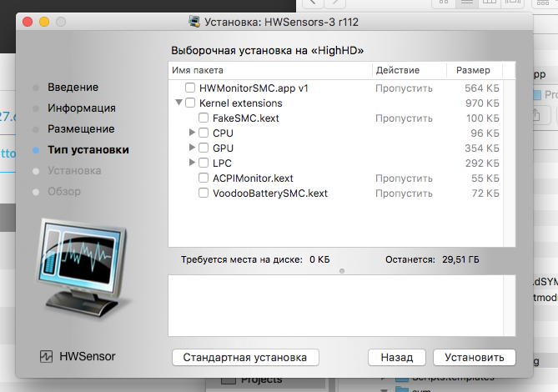Click the Стандартная установка button
The width and height of the screenshot is (558, 392).
pyautogui.click(x=245, y=357)
